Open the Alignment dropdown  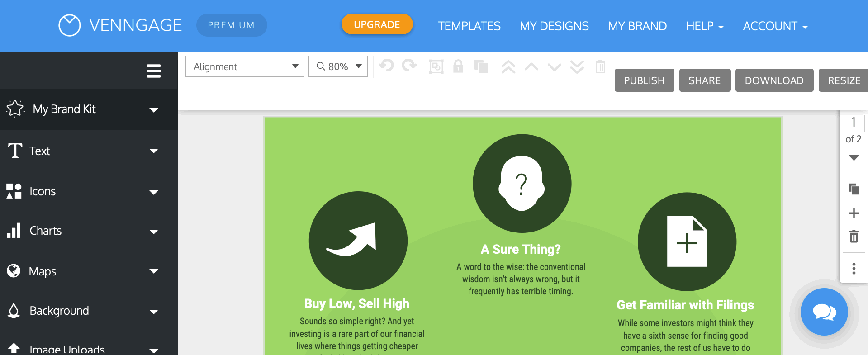coord(245,66)
